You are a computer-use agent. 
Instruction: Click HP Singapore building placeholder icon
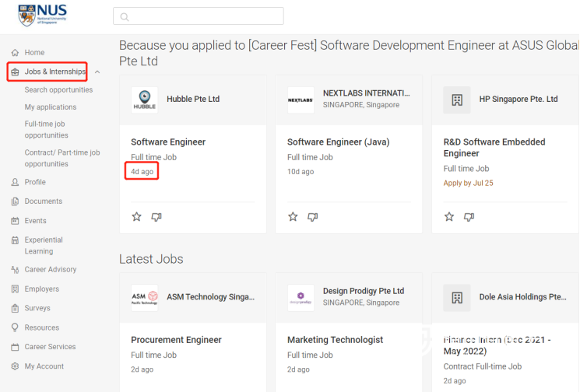(x=457, y=100)
